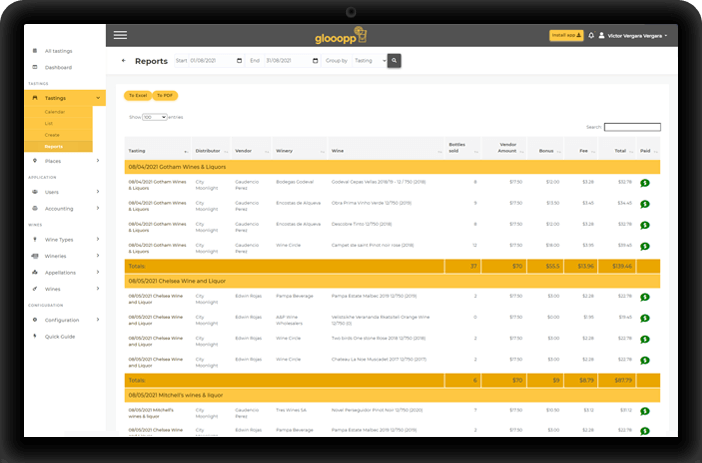Open the Start date calendar picker icon
The width and height of the screenshot is (702, 463).
click(x=239, y=61)
